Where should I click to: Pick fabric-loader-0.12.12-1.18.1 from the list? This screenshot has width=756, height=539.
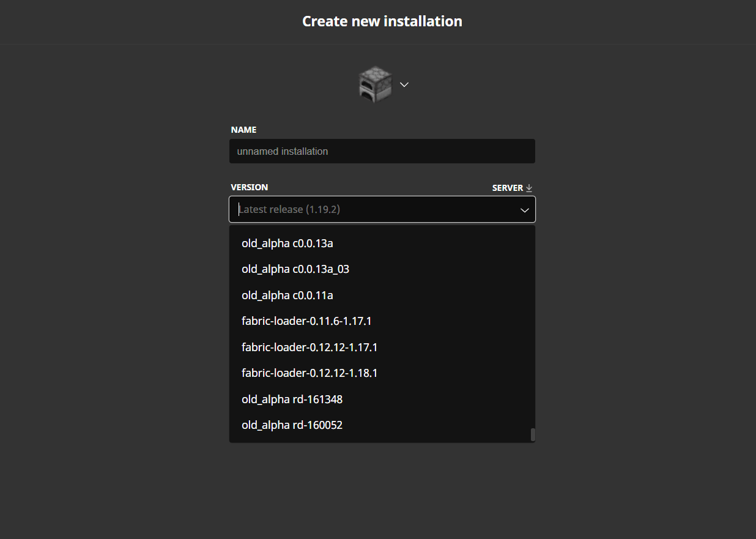[x=309, y=373]
